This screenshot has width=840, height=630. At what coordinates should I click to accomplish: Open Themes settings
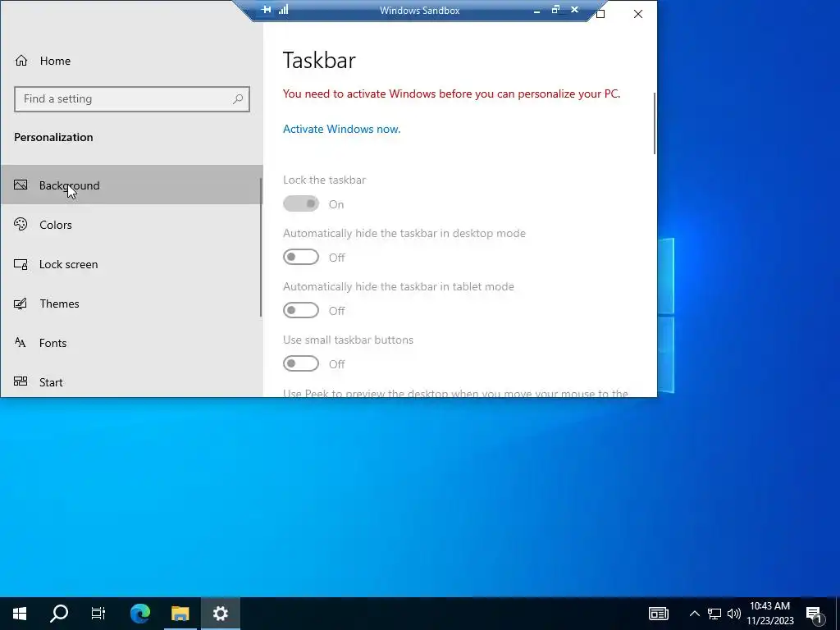130,304
